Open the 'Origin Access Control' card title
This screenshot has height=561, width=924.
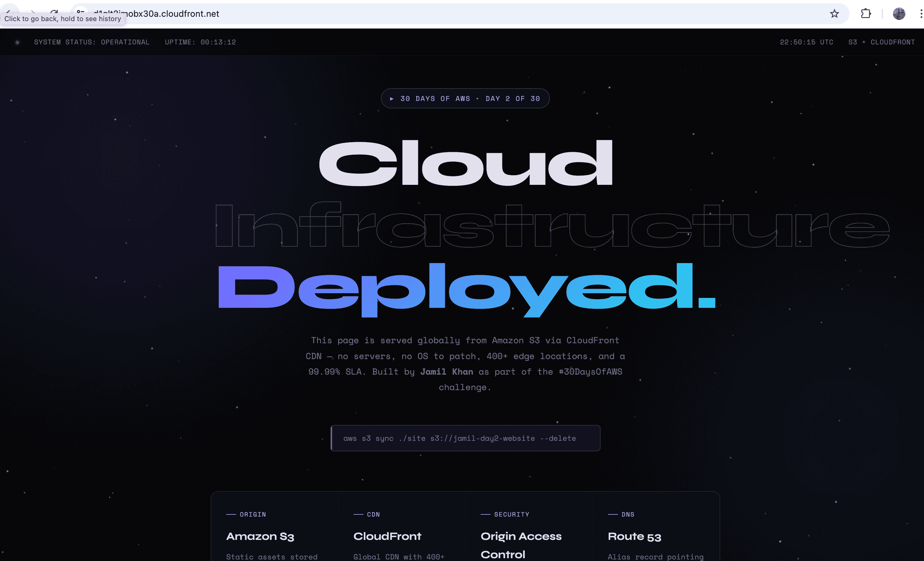click(521, 545)
